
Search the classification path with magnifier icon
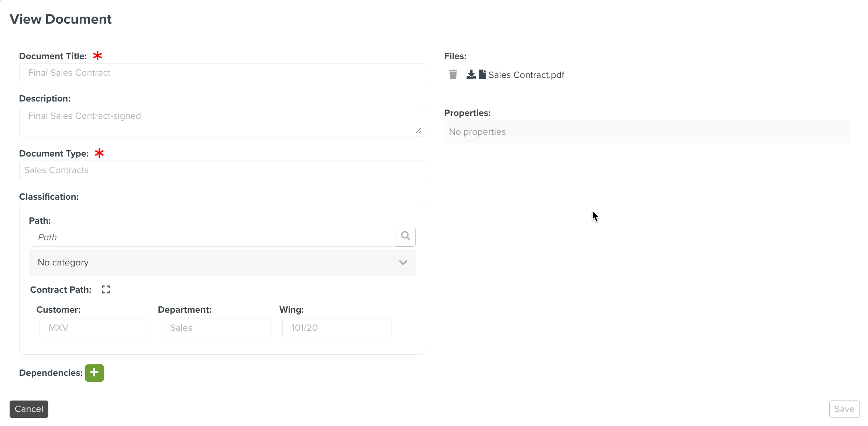coord(406,237)
